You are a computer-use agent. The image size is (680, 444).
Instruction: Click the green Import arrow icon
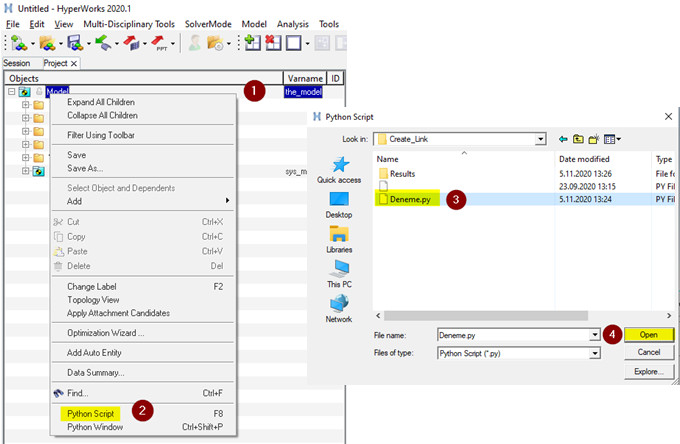pyautogui.click(x=103, y=43)
